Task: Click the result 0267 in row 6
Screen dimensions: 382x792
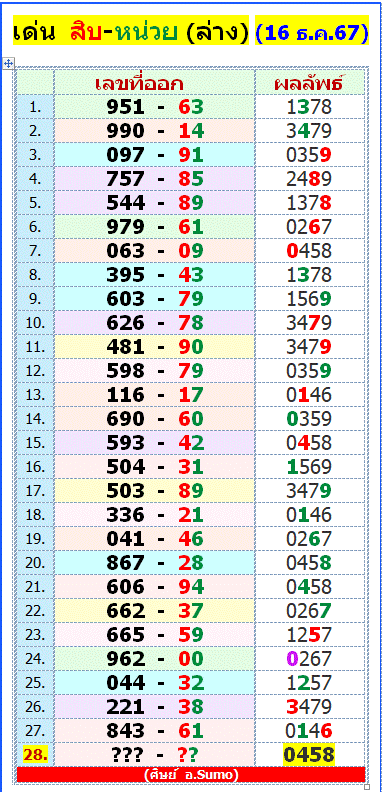Action: click(x=309, y=227)
